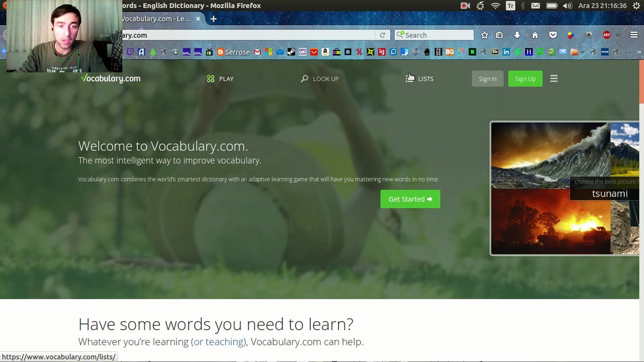Save page to Pocket icon
The image size is (644, 362).
[x=553, y=35]
